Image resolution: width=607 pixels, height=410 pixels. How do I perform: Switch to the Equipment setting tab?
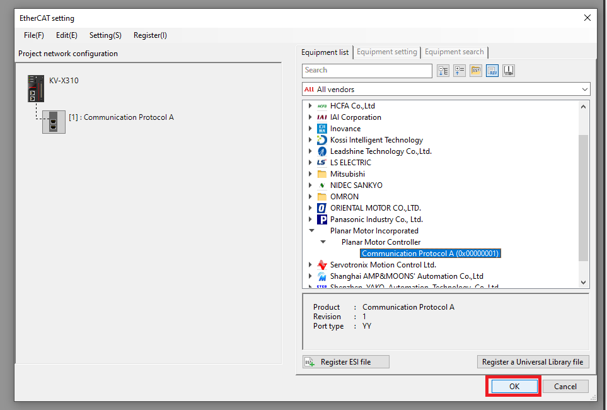[x=387, y=52]
